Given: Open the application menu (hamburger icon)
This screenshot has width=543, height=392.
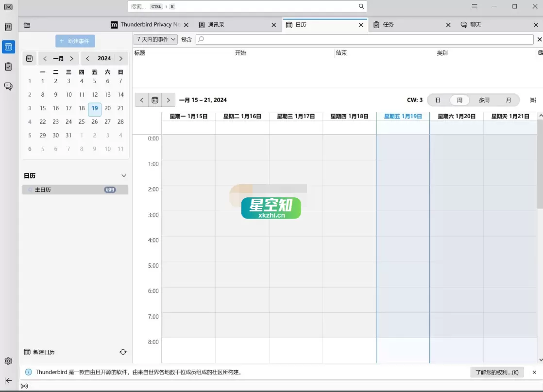Looking at the screenshot, I should click(475, 6).
